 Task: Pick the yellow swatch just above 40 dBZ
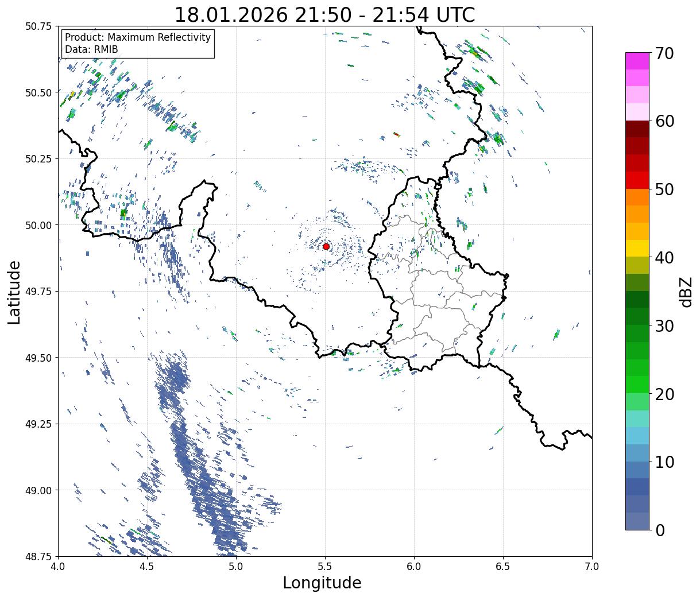coord(637,249)
